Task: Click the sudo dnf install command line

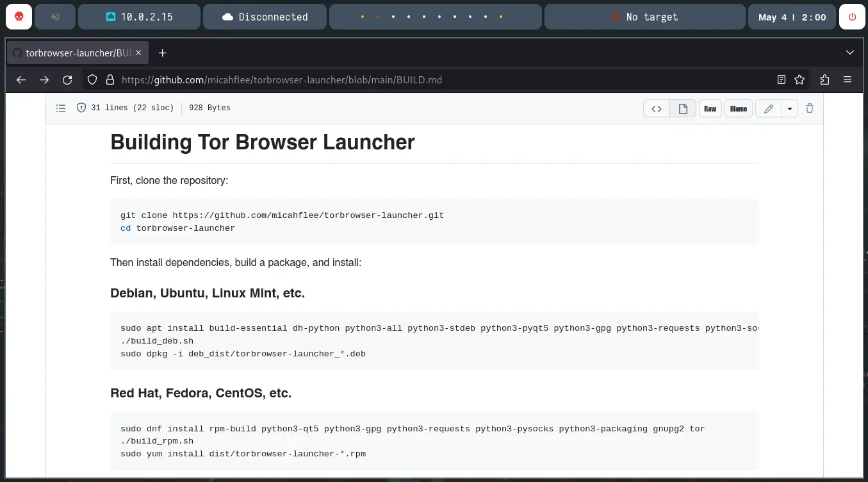Action: coord(413,429)
